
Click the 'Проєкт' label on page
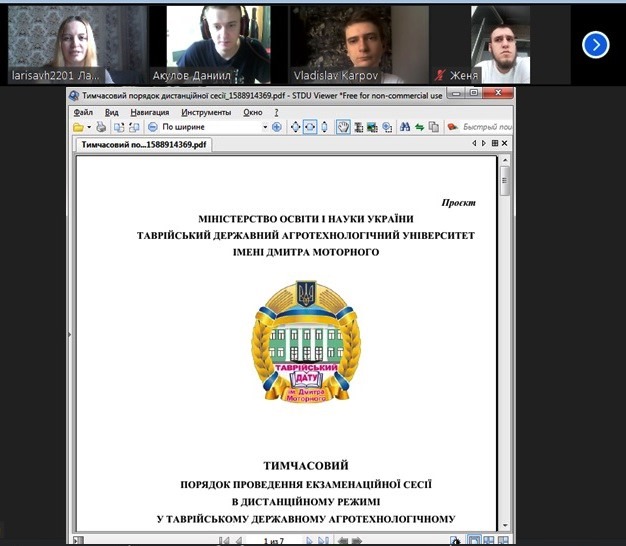click(458, 203)
